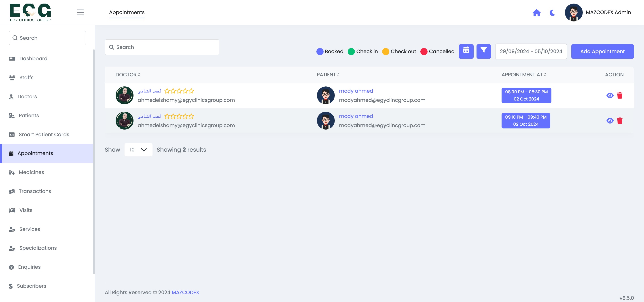View the 09:10 PM appointment details
Image resolution: width=644 pixels, height=302 pixels.
pyautogui.click(x=610, y=121)
